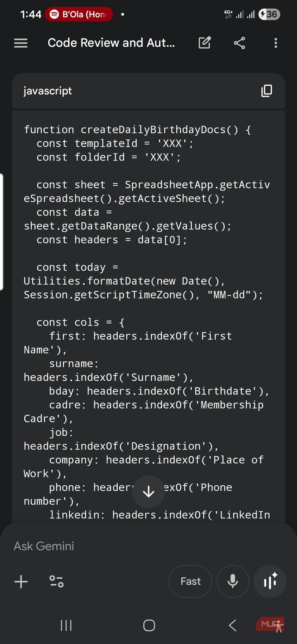Expand the conversation title Code Review
The image size is (297, 644).
111,43
